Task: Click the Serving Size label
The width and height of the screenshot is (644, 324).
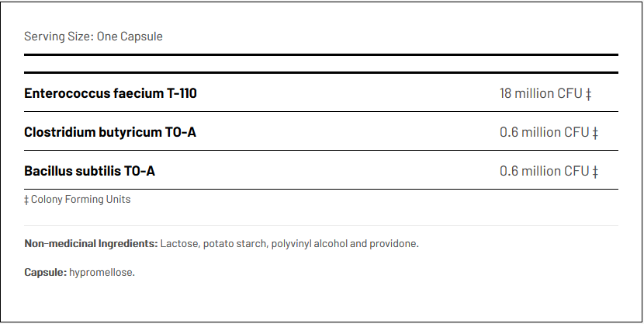Action: click(x=58, y=37)
